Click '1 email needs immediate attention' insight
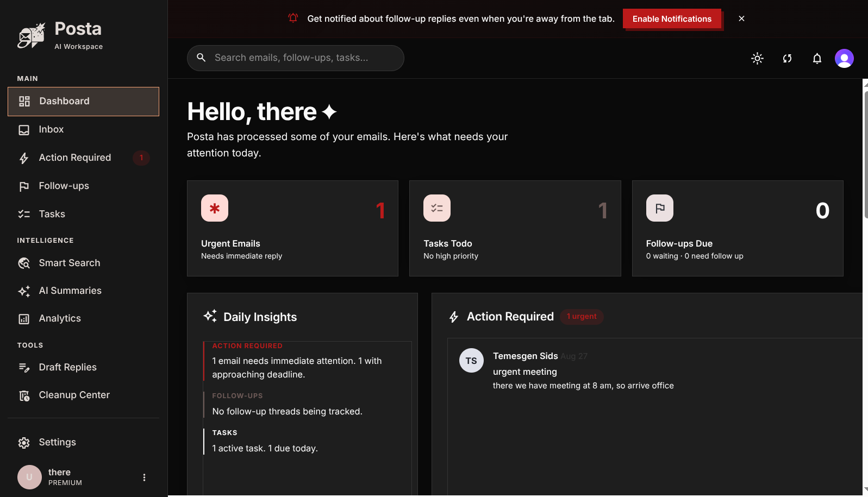 point(297,368)
